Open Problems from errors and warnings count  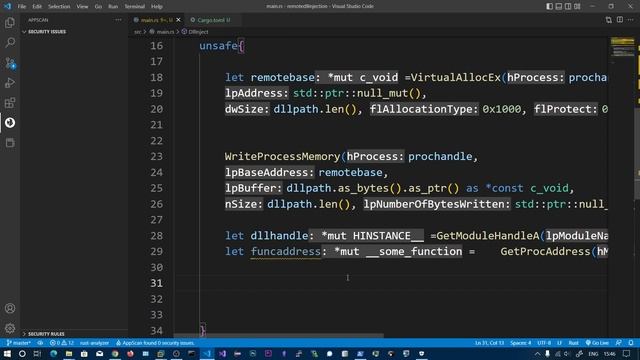pyautogui.click(x=62, y=343)
